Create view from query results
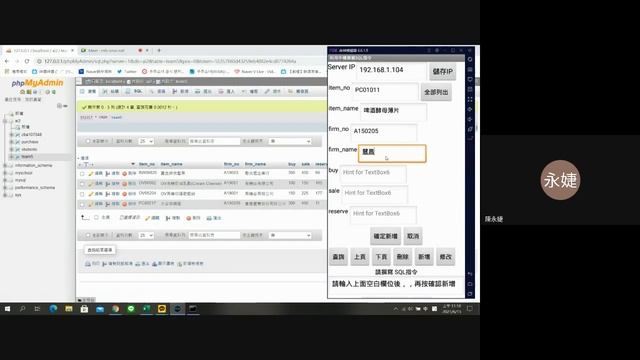The image size is (640, 360). click(190, 264)
